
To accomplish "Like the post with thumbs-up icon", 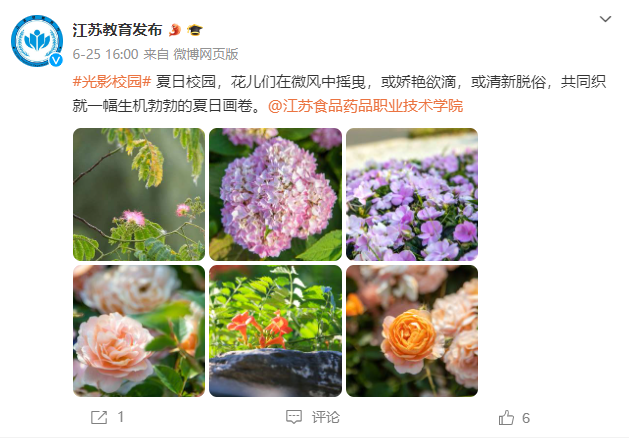I will (x=506, y=418).
